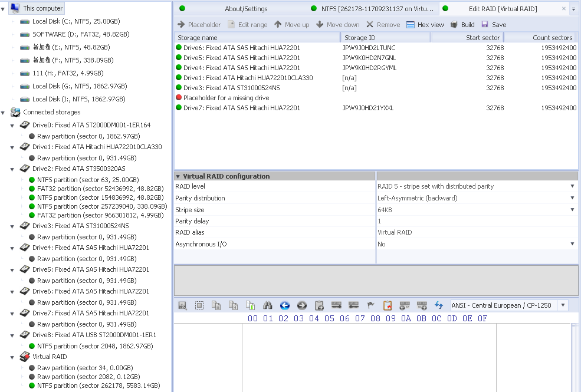The width and height of the screenshot is (581, 392).
Task: Select Drive5 row in RAID list
Action: point(376,58)
